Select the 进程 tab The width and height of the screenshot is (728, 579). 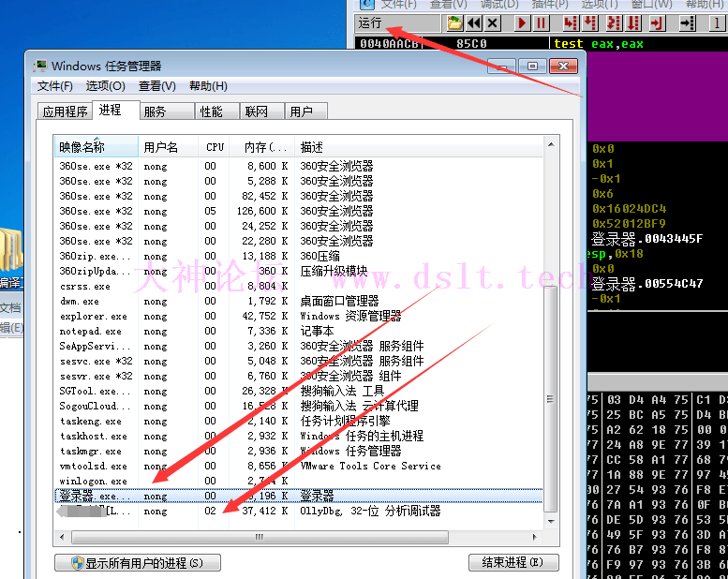pyautogui.click(x=115, y=110)
